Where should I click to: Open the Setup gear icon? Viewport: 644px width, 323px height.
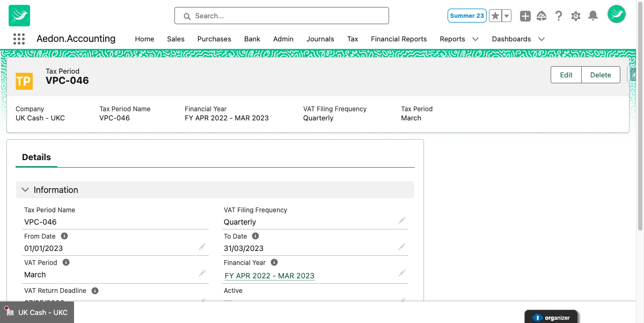coord(576,16)
